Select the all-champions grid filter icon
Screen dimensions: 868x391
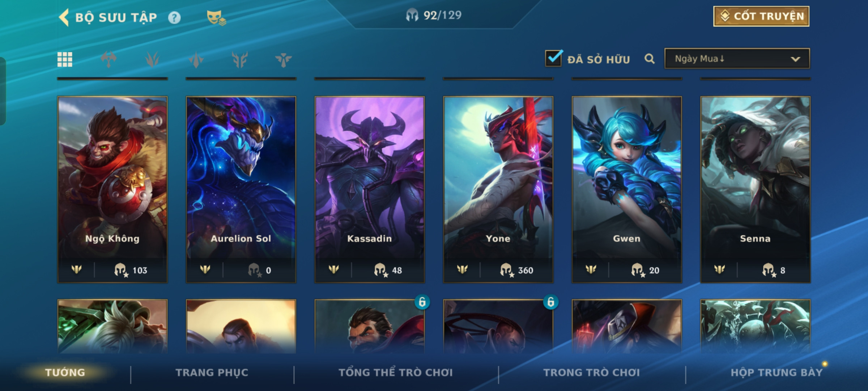point(65,59)
